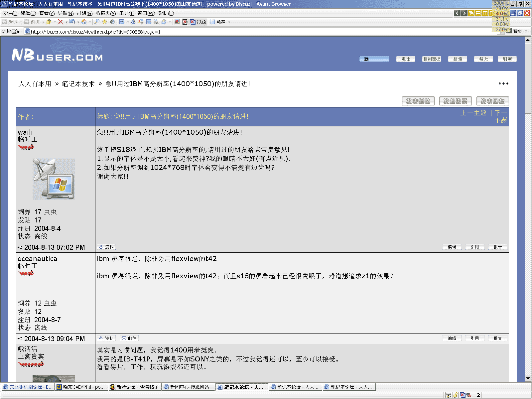Viewport: 532px width, 399px height.
Task: Go forward with the 前进 toolbar button
Action: point(32,22)
